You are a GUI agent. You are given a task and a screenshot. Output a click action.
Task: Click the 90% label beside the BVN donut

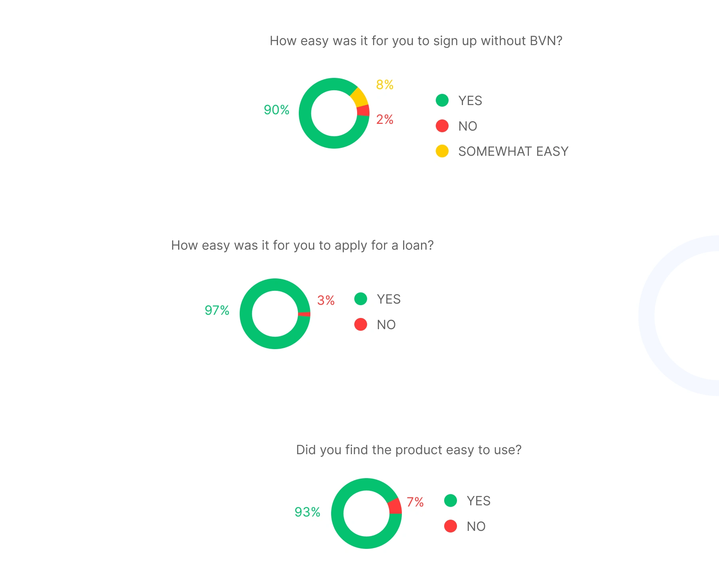pos(276,110)
